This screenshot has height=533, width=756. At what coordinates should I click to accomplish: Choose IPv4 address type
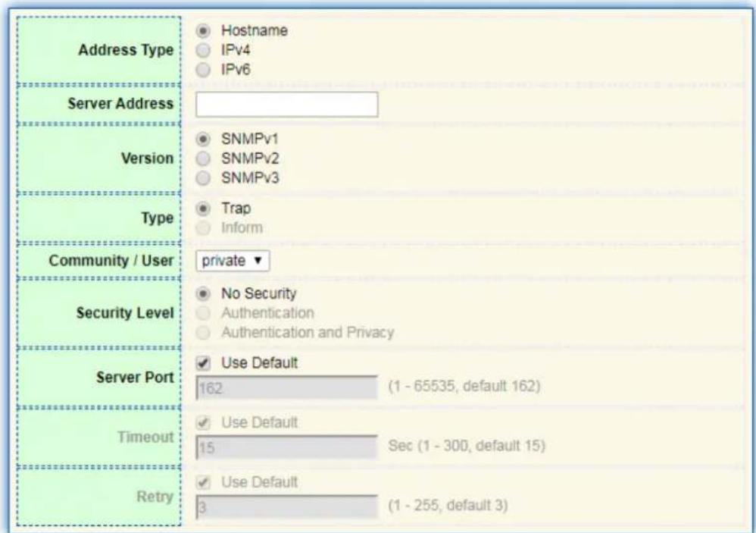coord(203,50)
